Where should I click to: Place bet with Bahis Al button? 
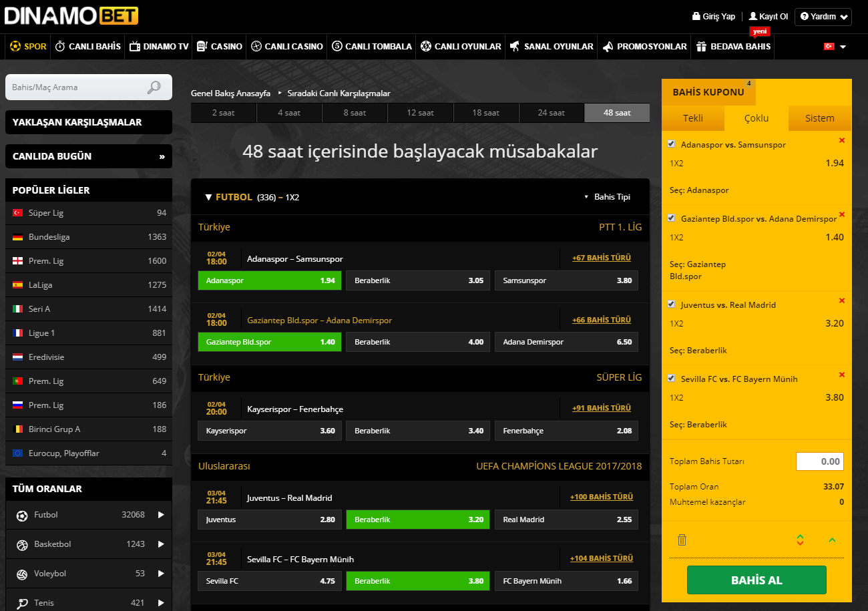pyautogui.click(x=756, y=580)
